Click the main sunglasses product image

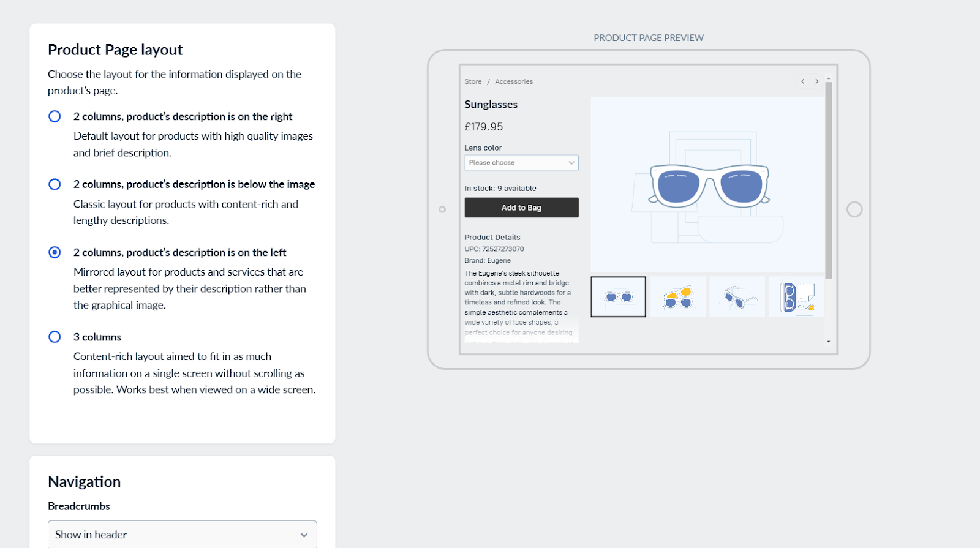[x=708, y=185]
